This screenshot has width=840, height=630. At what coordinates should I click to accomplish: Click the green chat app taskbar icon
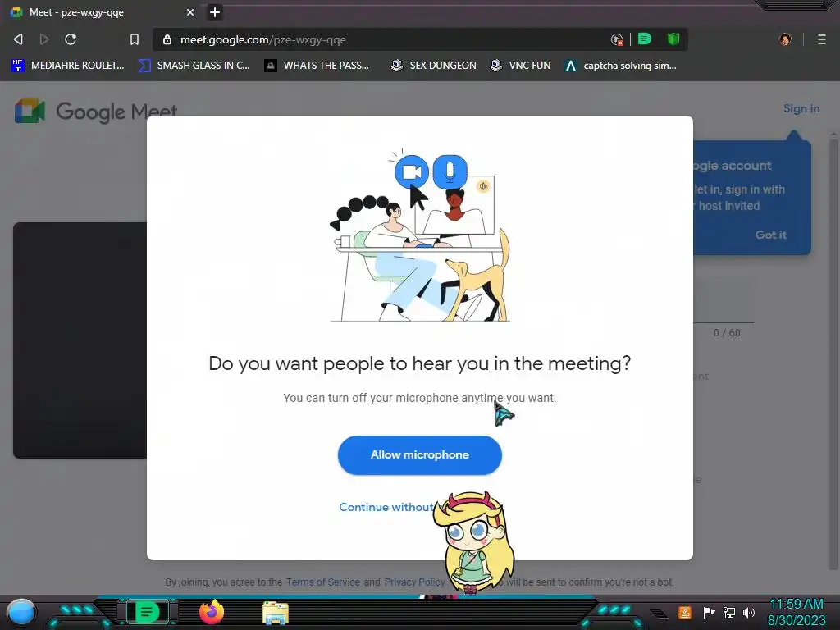tap(148, 612)
